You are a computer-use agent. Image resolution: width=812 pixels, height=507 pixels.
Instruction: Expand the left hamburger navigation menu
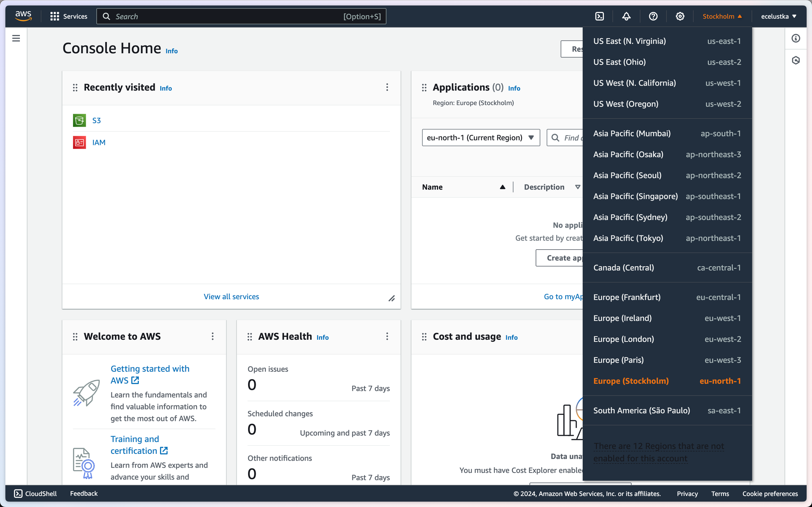click(x=16, y=39)
